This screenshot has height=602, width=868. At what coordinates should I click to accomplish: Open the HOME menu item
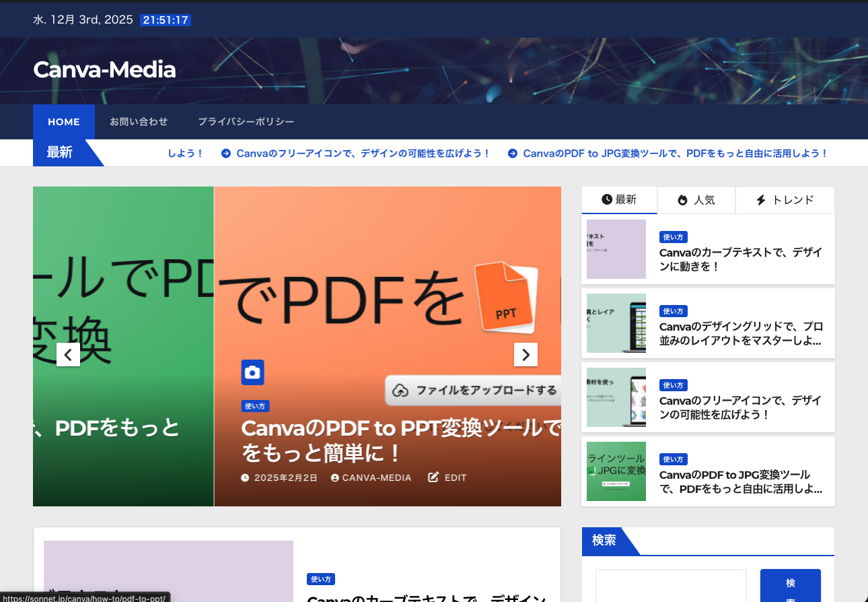tap(64, 122)
